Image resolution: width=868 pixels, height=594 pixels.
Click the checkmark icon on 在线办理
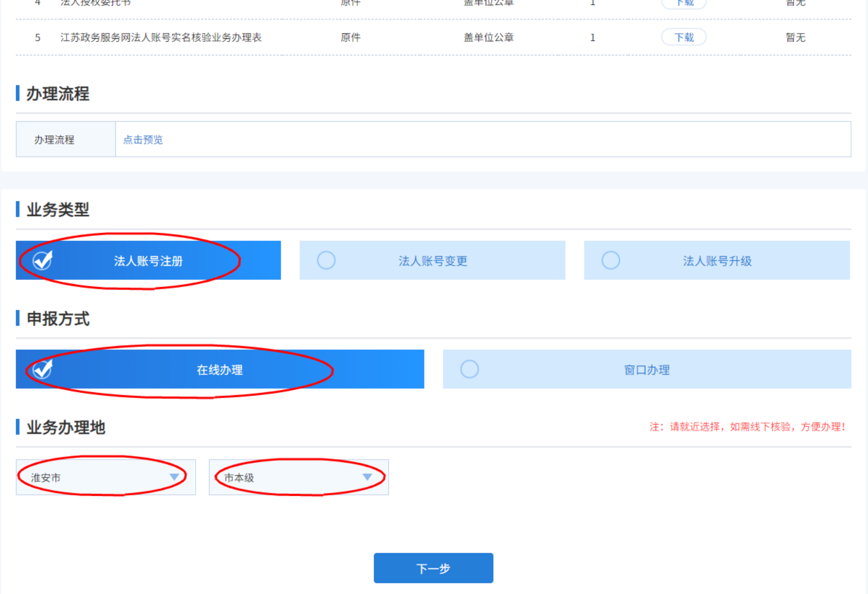tap(42, 369)
